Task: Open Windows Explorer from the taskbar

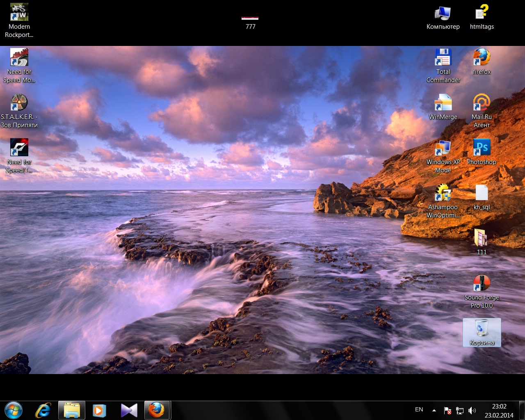Action: tap(72, 410)
